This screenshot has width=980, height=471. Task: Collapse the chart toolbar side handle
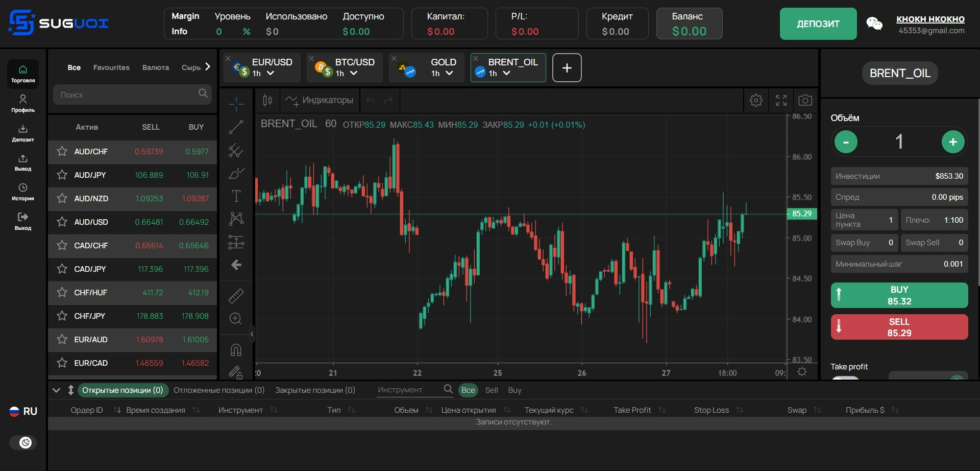click(x=252, y=335)
